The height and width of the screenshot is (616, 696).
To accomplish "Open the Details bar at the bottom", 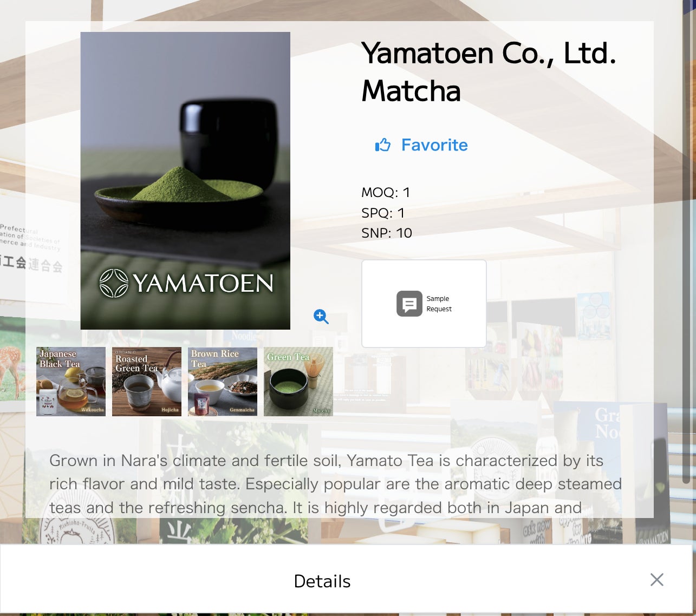I will [322, 581].
